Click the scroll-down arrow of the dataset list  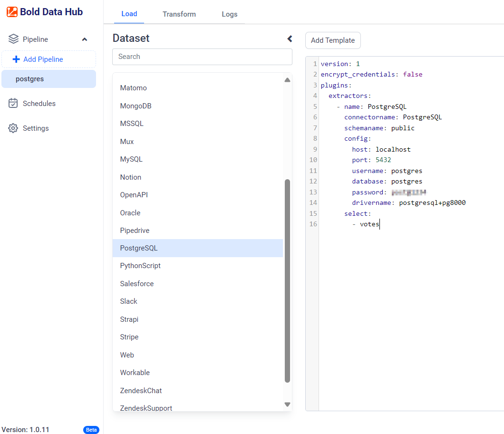click(x=287, y=404)
